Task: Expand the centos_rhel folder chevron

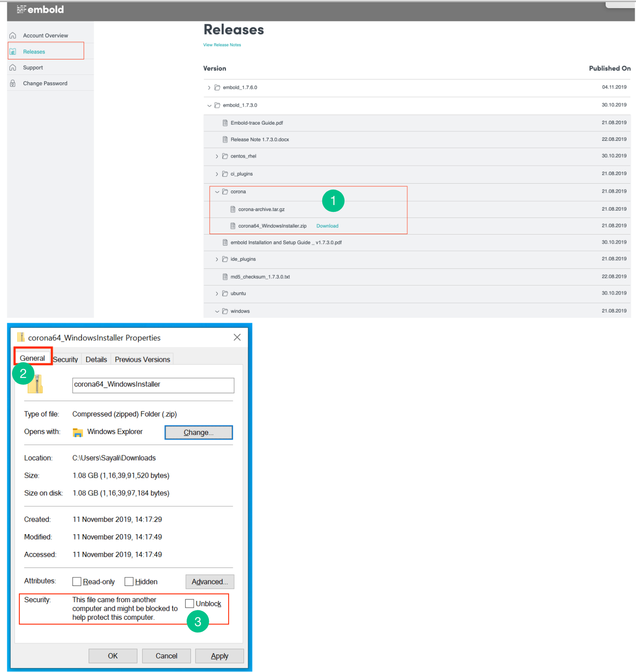Action: tap(217, 157)
